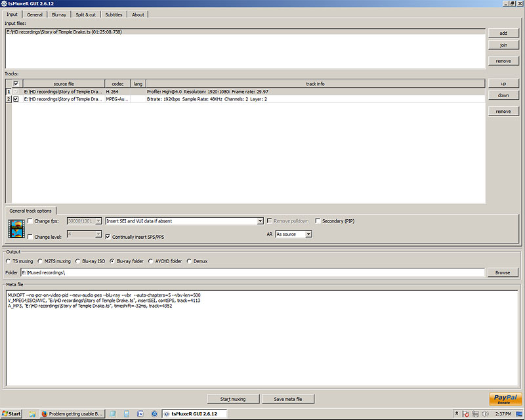Click Start muxing
This screenshot has height=420, width=525.
coord(233,399)
